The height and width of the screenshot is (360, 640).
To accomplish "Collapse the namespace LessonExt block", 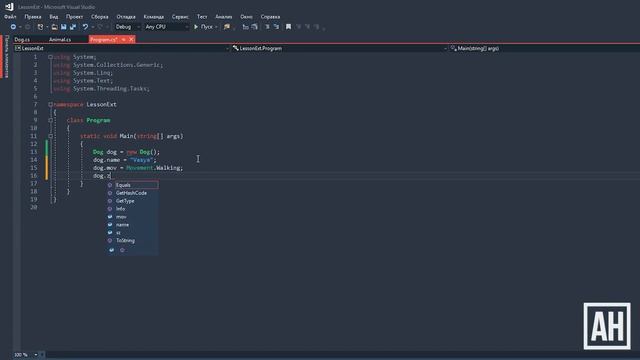I will (x=51, y=104).
